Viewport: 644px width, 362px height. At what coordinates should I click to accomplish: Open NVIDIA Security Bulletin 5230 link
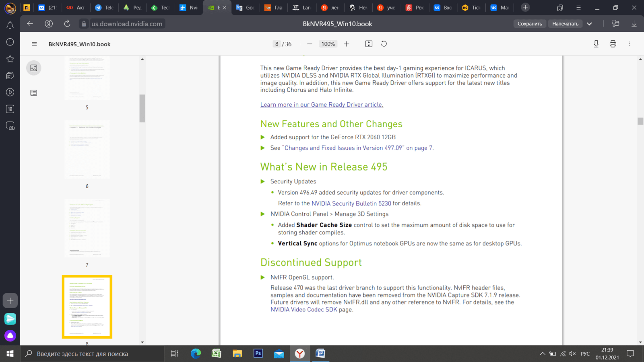tap(351, 204)
